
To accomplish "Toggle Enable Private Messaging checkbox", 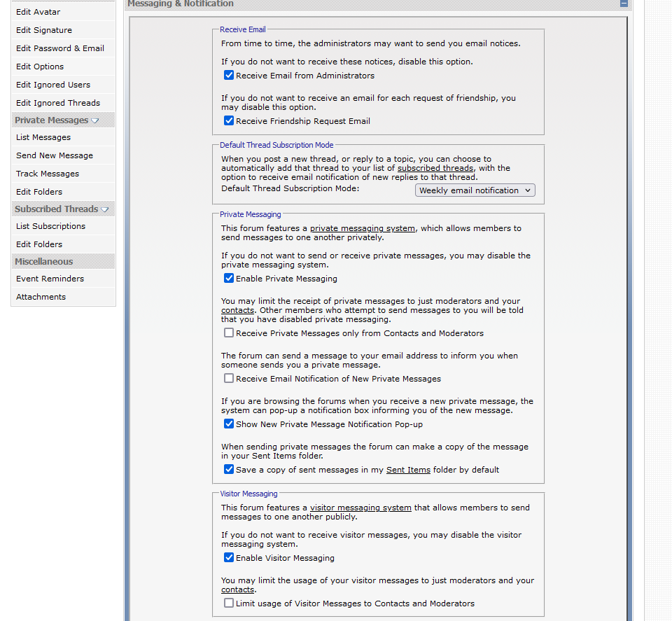I will click(229, 279).
